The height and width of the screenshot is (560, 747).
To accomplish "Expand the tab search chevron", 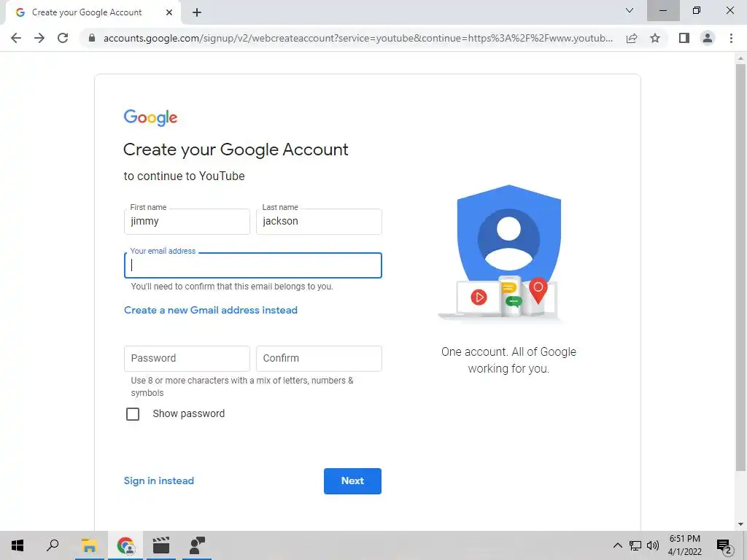I will coord(630,10).
